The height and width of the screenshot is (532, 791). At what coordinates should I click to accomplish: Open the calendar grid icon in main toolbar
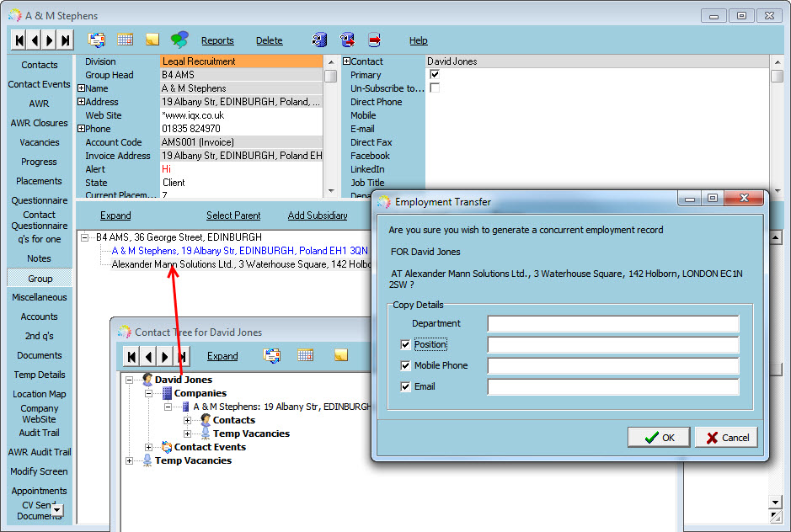click(x=125, y=40)
